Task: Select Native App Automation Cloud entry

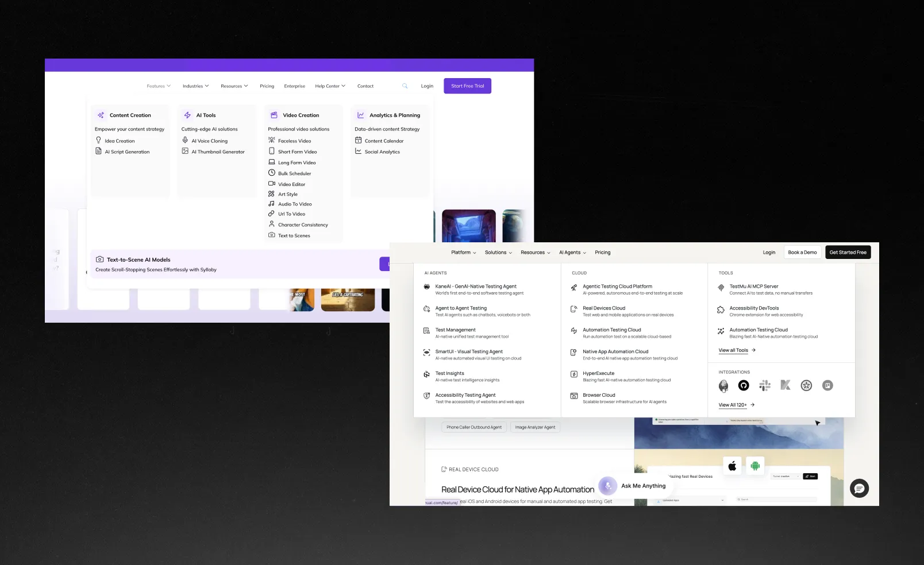Action: click(x=624, y=355)
